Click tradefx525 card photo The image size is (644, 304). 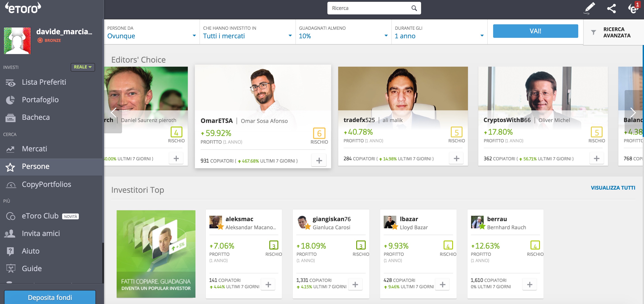coord(403,88)
